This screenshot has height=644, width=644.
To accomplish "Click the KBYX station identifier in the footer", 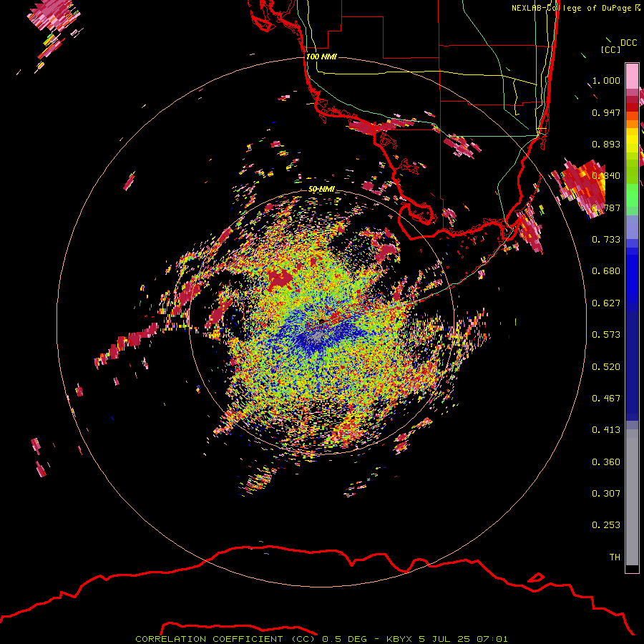I will [401, 639].
